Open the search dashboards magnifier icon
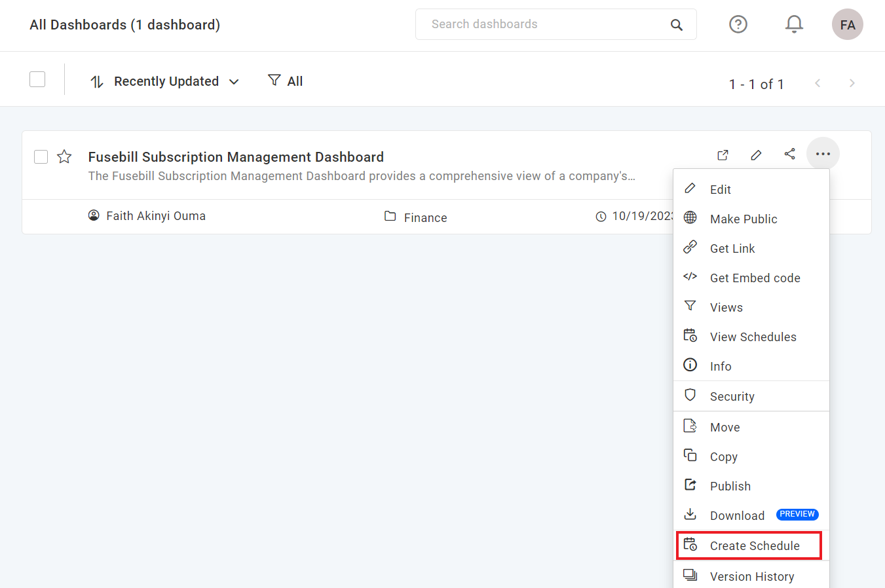 pyautogui.click(x=676, y=24)
